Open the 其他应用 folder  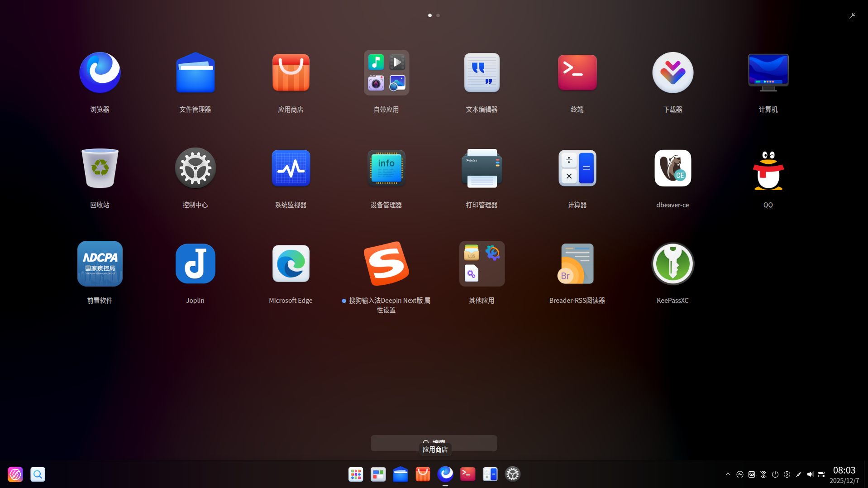point(482,263)
